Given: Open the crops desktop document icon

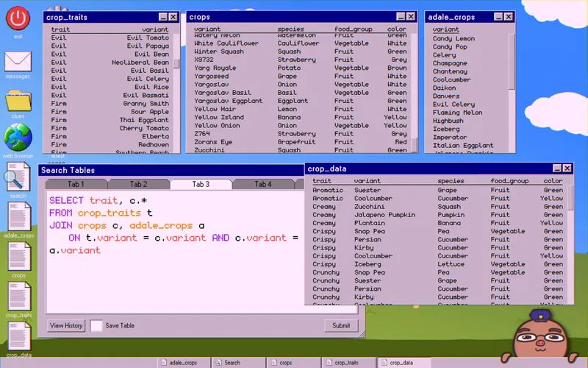Looking at the screenshot, I should tap(19, 256).
